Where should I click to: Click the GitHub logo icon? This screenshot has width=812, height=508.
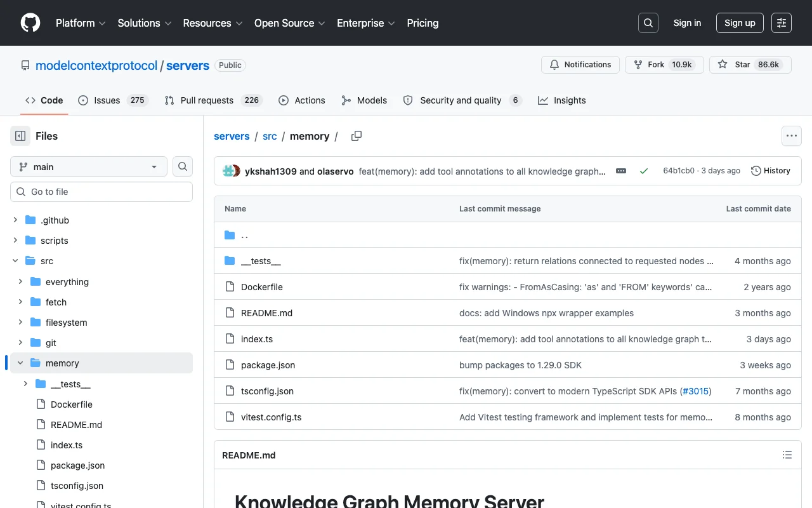30,23
